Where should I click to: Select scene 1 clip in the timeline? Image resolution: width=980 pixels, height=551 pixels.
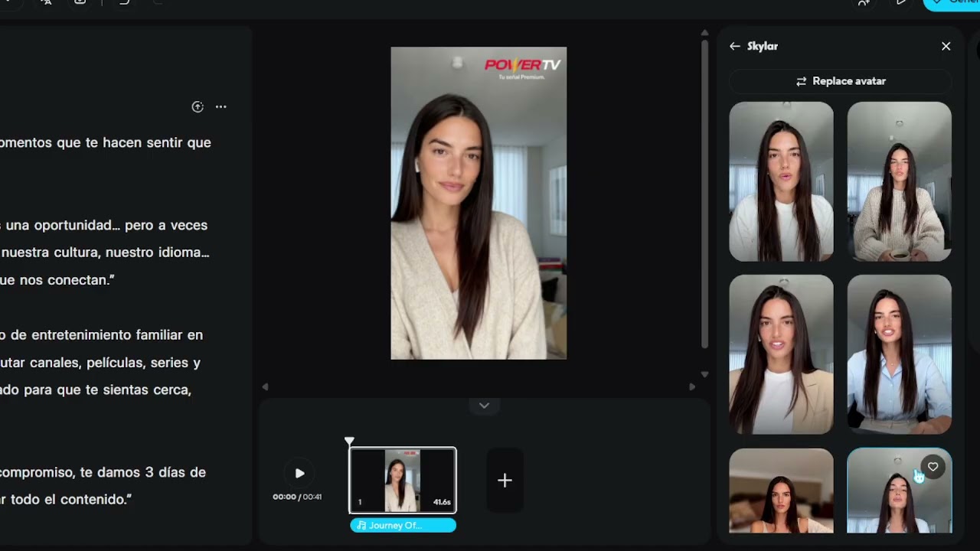[403, 480]
